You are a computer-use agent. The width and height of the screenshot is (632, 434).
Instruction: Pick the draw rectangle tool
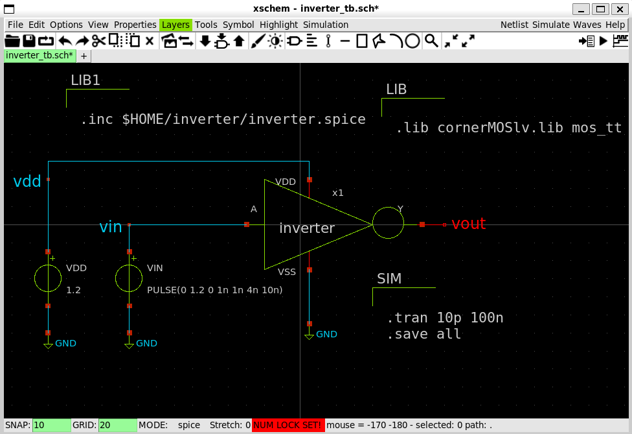point(362,41)
